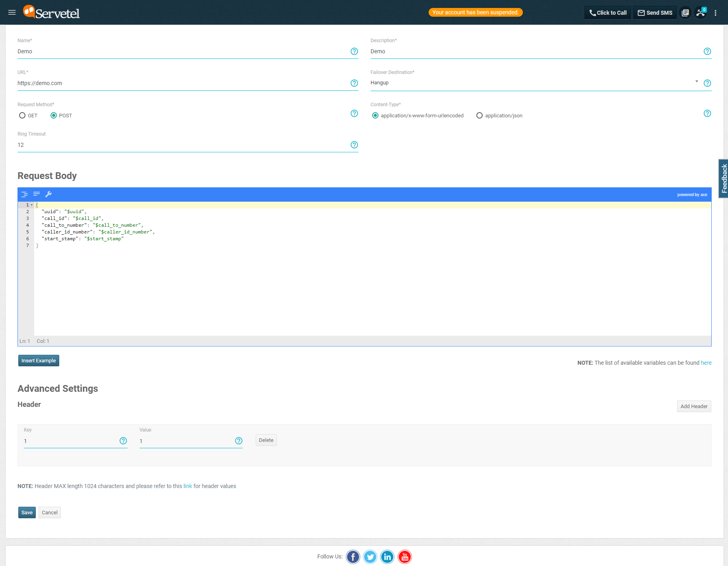Click the Servetel logo
The image size is (728, 566).
pyautogui.click(x=51, y=12)
